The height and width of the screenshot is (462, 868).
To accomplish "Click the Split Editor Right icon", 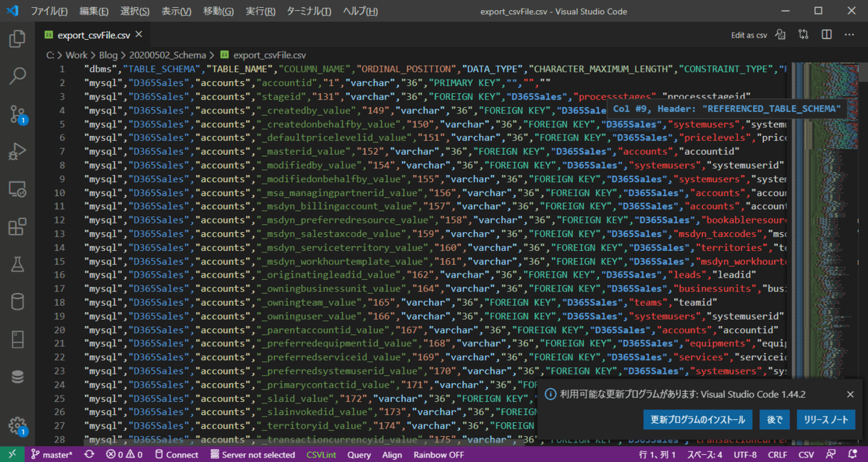I will point(826,35).
